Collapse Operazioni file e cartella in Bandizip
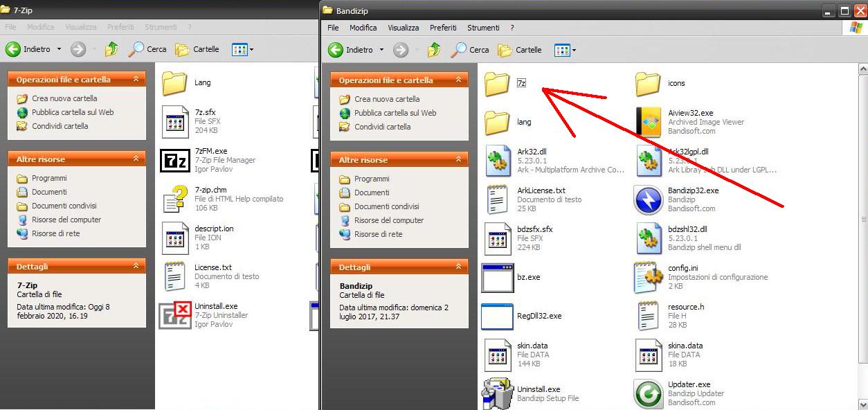The width and height of the screenshot is (868, 410). pos(458,80)
